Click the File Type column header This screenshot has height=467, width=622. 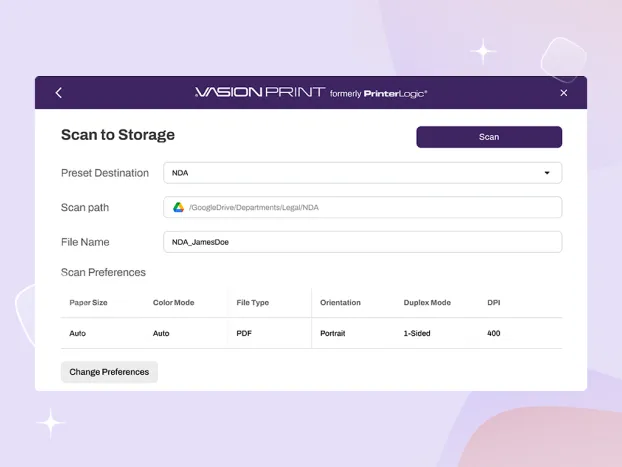252,302
